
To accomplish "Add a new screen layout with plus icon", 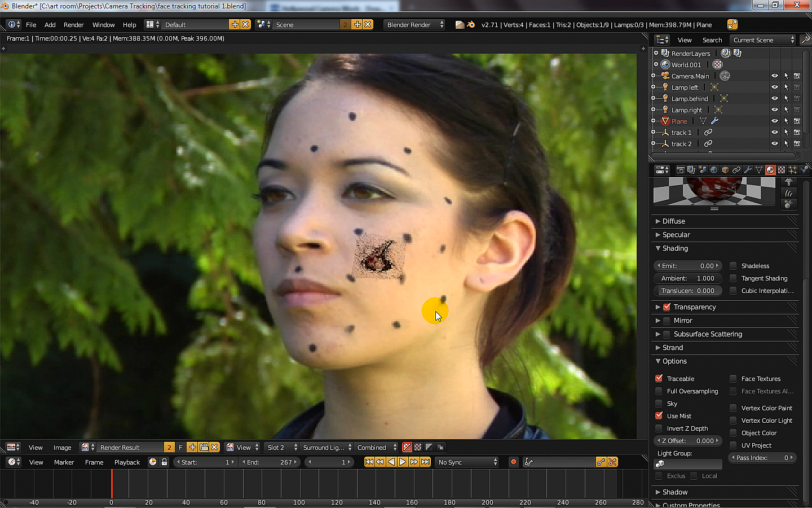I will (235, 24).
